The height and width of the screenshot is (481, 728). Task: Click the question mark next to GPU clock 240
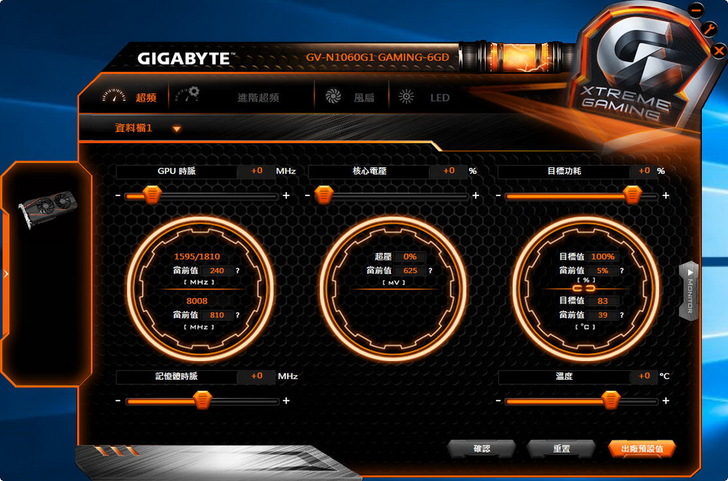pos(238,271)
